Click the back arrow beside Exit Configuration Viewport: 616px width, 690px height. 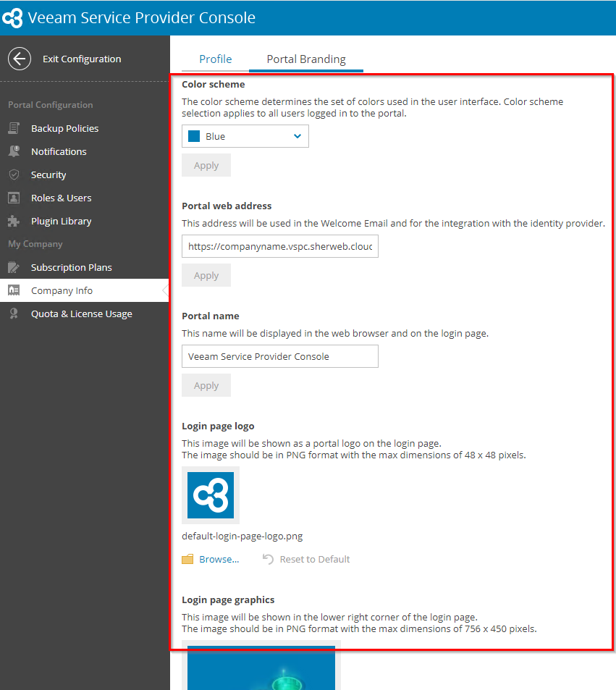20,59
